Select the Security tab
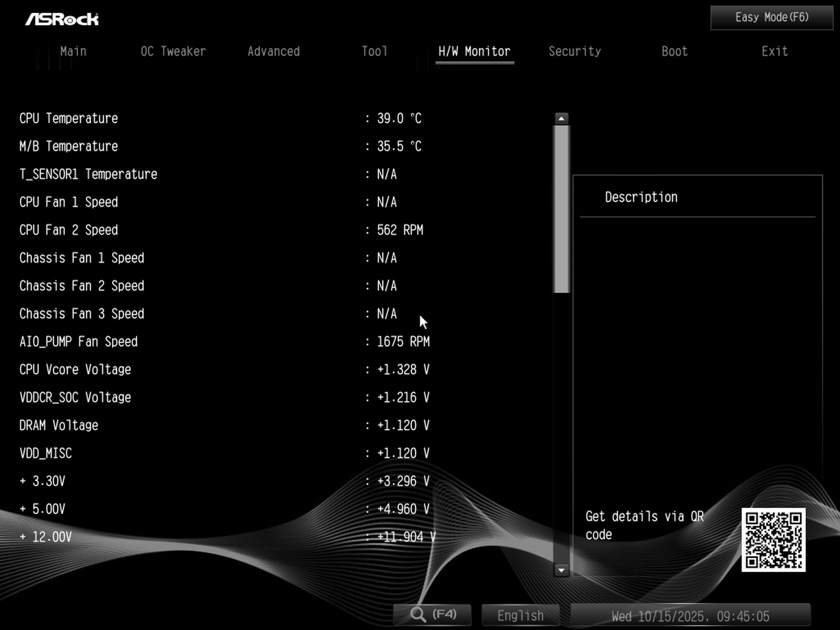 pyautogui.click(x=574, y=52)
